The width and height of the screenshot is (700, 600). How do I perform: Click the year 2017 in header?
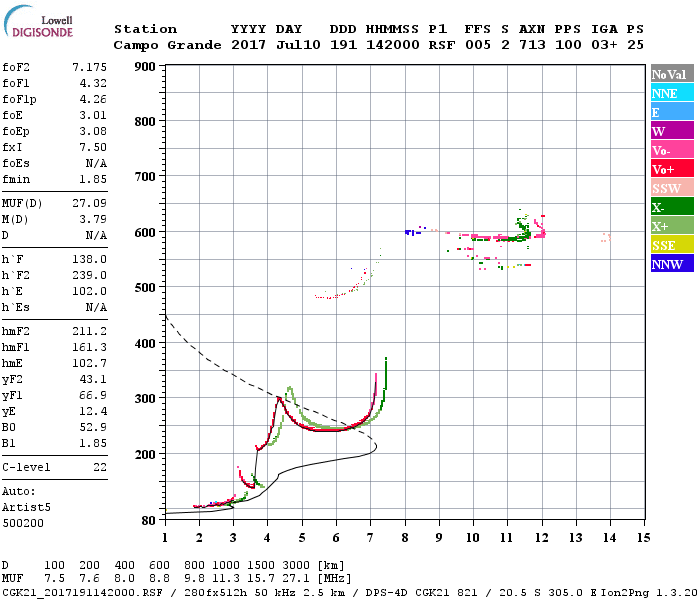pos(248,45)
